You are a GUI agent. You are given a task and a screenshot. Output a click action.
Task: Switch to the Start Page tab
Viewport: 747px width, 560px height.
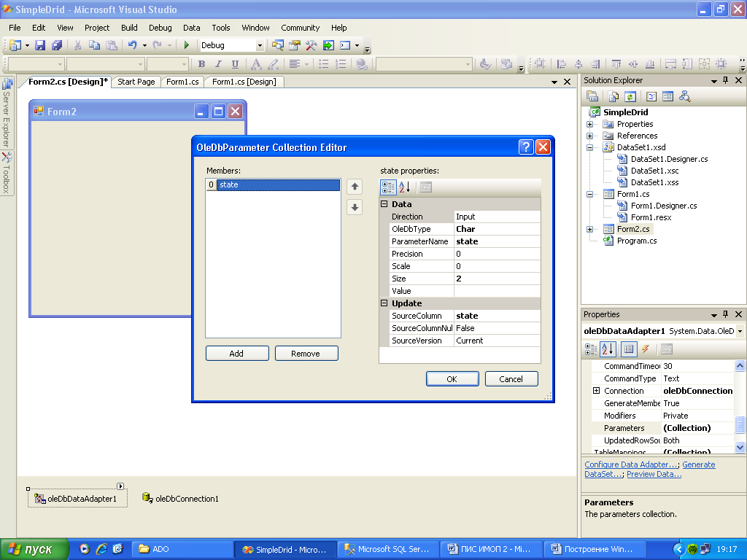point(136,82)
